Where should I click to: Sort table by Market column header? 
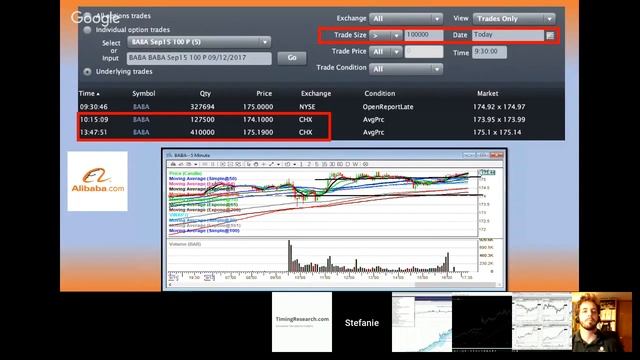tap(487, 93)
